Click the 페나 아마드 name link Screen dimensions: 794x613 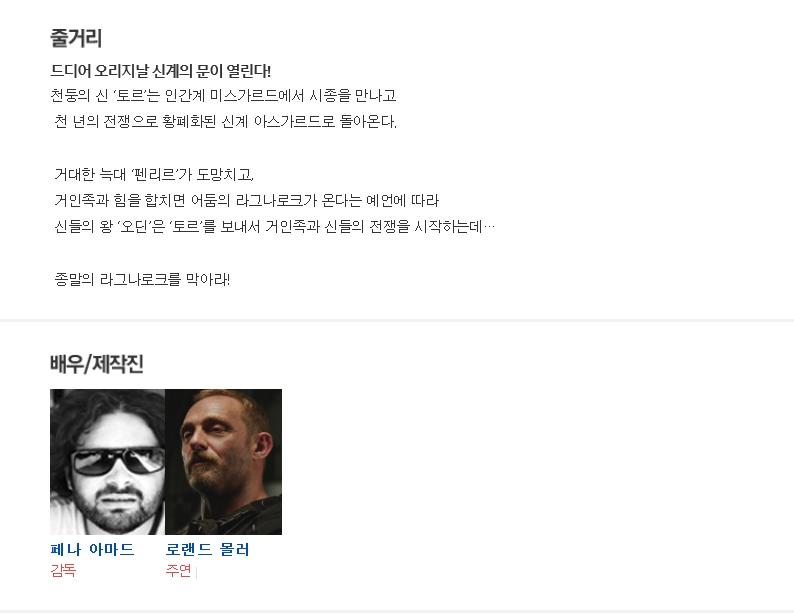(92, 549)
